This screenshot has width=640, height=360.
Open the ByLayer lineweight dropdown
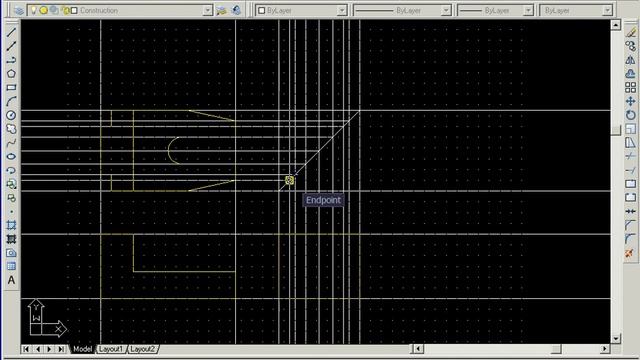528,10
